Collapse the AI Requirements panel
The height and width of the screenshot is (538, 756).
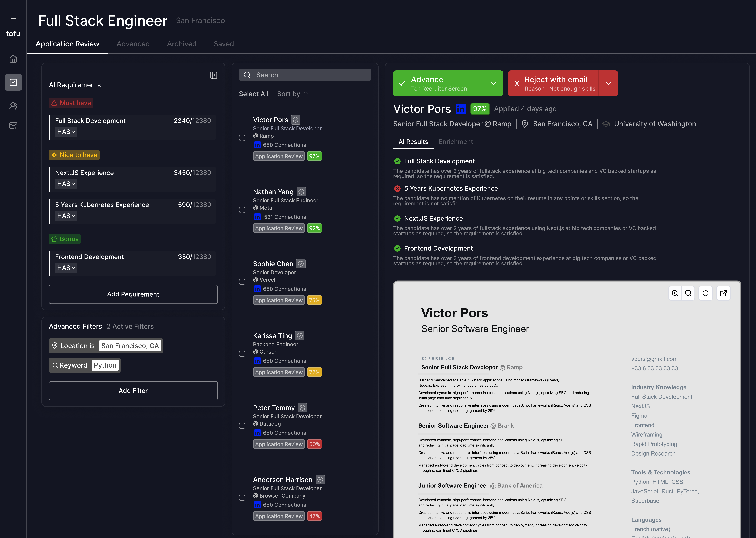pos(214,75)
